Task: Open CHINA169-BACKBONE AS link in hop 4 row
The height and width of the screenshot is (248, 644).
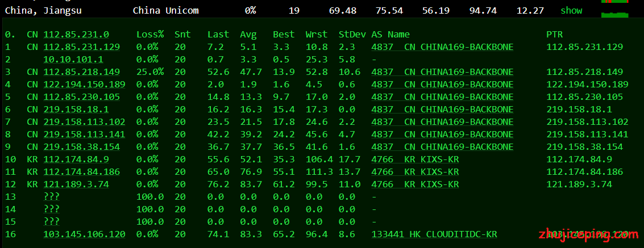Action: (442, 85)
